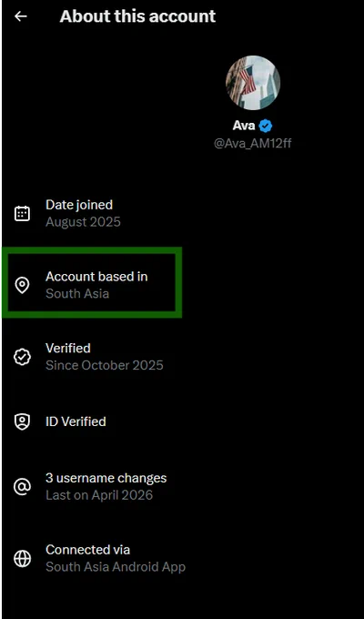Screen dimensions: 364x619
Task: Click the calendar icon for Date joined
Action: [22, 214]
